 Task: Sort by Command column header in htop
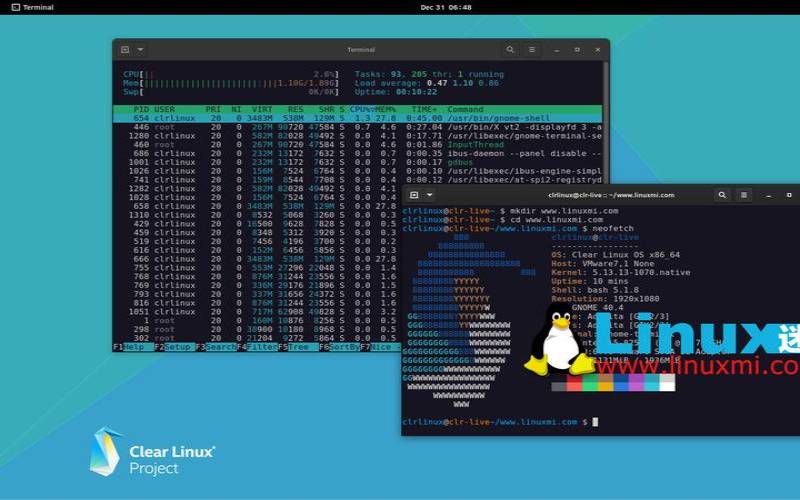click(x=465, y=109)
